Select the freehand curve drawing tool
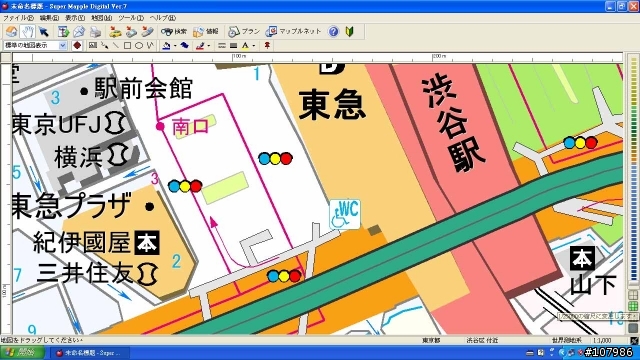Image resolution: width=640 pixels, height=360 pixels. (x=150, y=45)
